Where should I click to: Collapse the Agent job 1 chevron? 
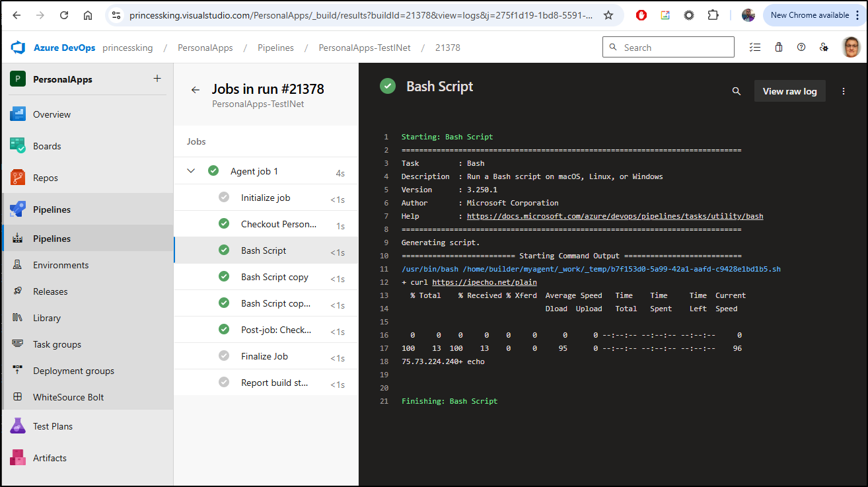coord(191,171)
